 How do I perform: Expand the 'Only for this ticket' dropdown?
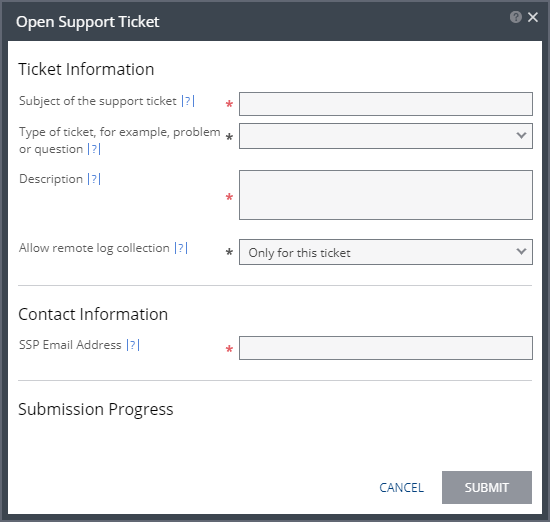[386, 252]
